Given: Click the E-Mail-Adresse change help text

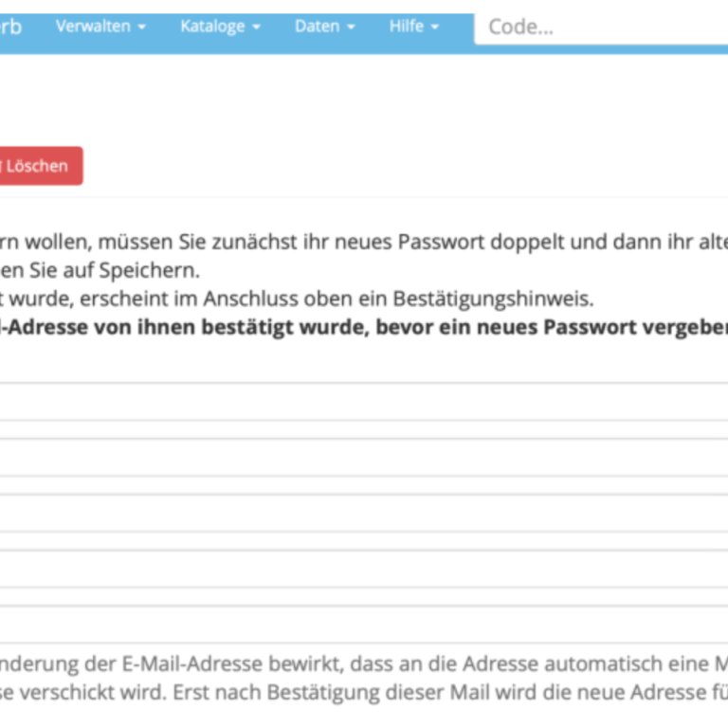Looking at the screenshot, I should 364,678.
